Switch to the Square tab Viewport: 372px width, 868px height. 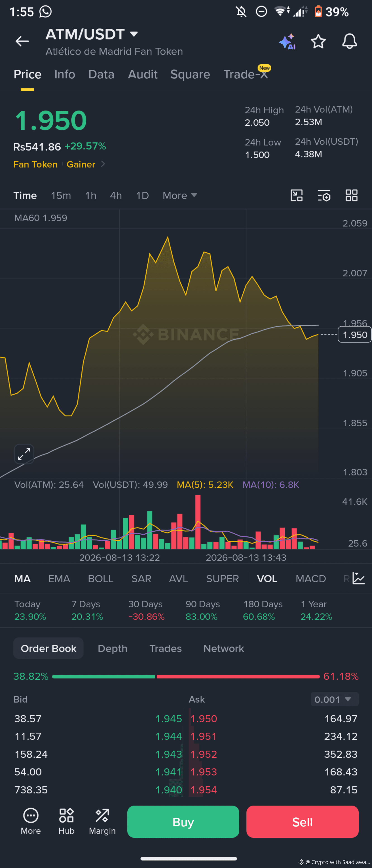(x=190, y=74)
